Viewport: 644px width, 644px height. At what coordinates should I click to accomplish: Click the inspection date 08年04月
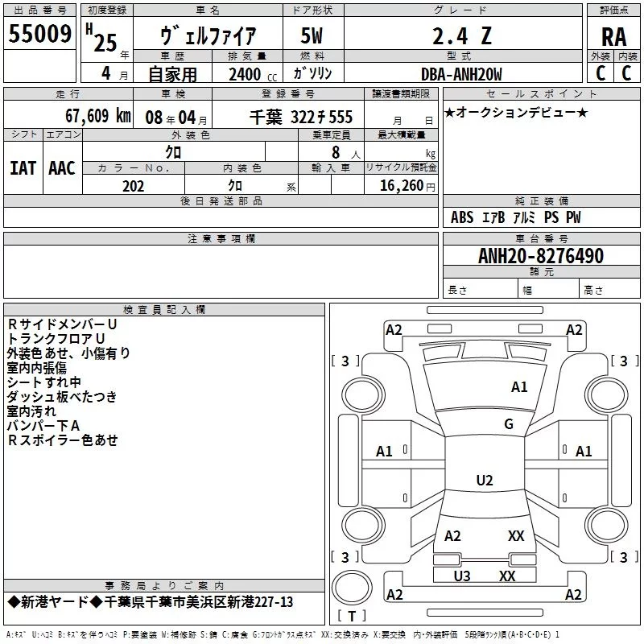point(176,118)
